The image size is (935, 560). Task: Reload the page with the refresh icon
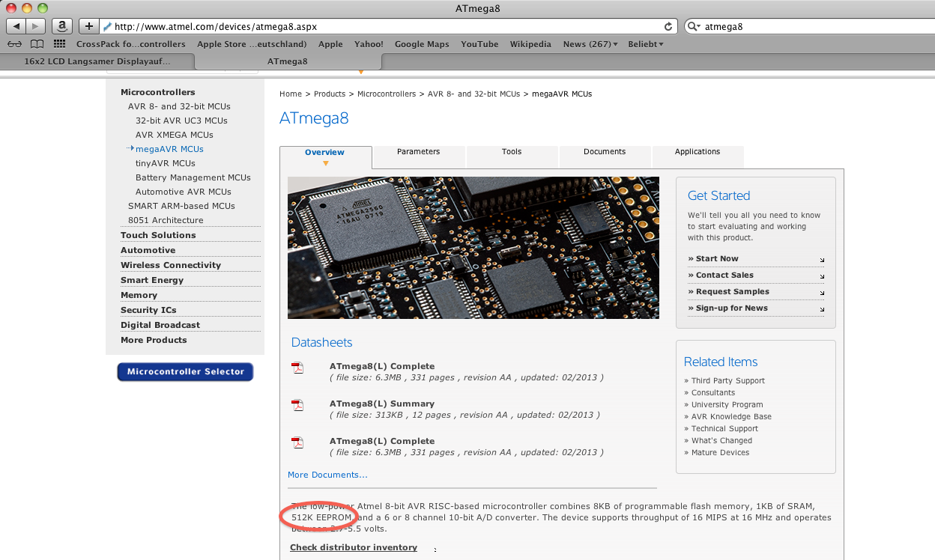tap(668, 26)
